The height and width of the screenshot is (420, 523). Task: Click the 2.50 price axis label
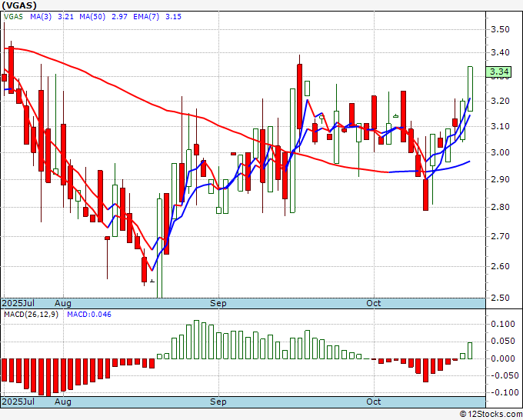click(501, 298)
